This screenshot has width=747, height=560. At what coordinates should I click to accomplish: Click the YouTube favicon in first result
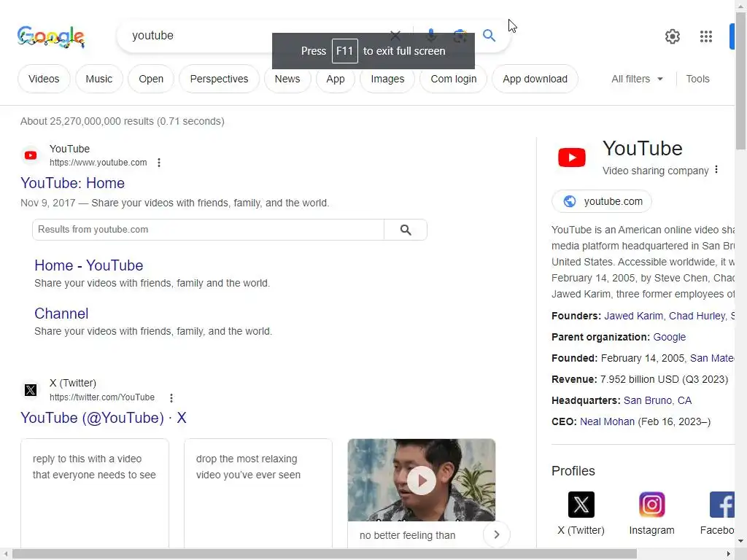[31, 155]
